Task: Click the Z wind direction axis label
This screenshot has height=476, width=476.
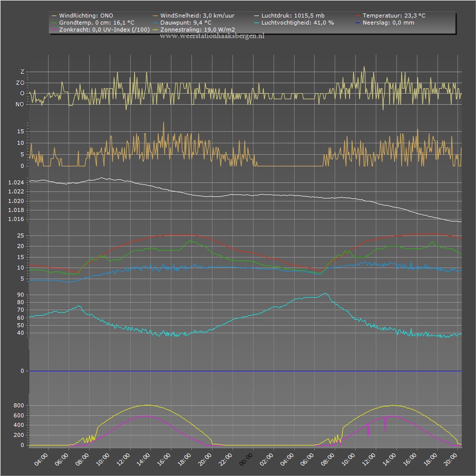Action: coord(22,72)
